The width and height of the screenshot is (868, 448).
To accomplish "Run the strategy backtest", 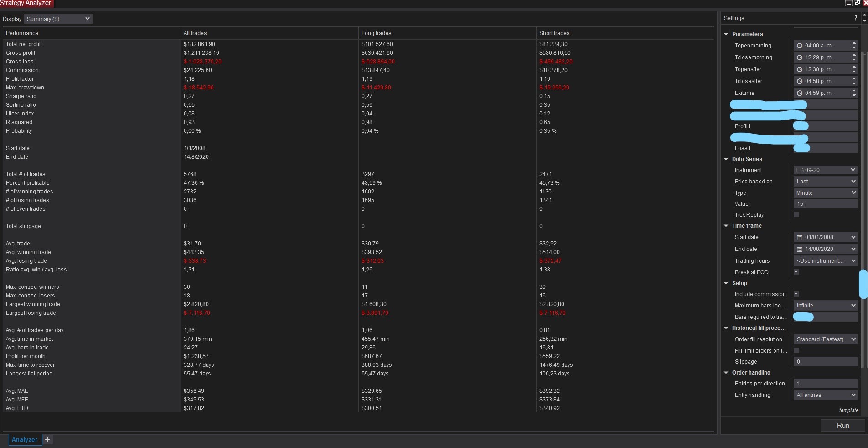I will click(x=842, y=425).
